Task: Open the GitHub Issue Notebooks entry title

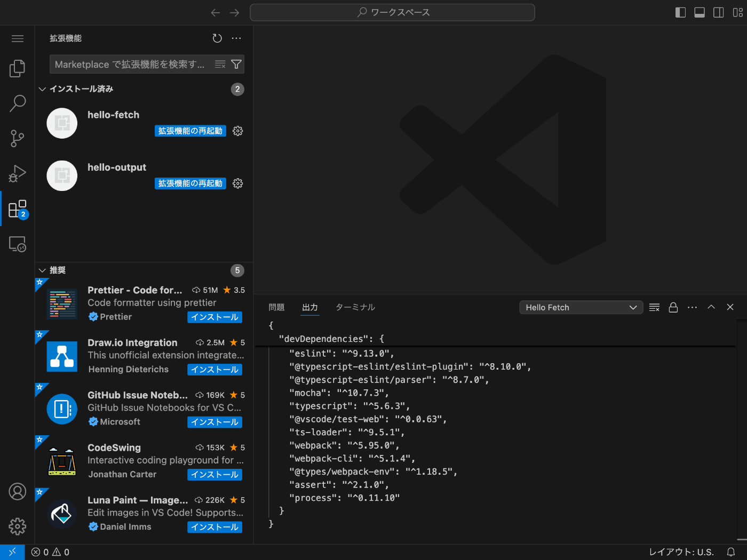Action: point(138,395)
